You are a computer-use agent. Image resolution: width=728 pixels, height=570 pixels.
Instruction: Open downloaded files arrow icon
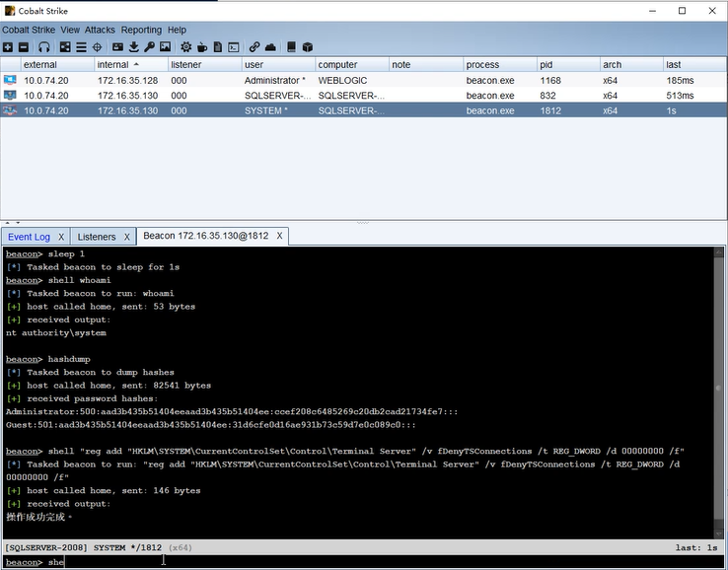click(x=134, y=47)
